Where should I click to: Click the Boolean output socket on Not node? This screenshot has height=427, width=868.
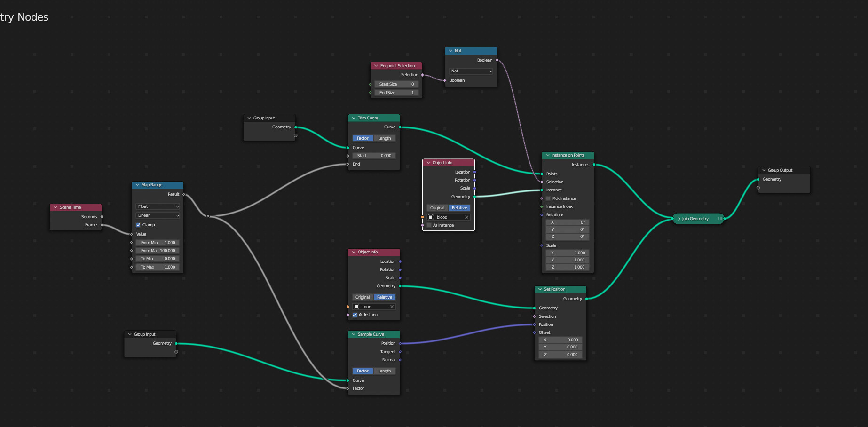pyautogui.click(x=497, y=60)
